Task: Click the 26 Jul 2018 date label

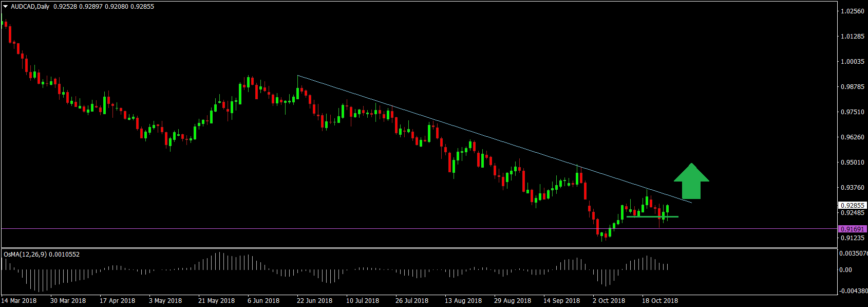Action: 412,301
